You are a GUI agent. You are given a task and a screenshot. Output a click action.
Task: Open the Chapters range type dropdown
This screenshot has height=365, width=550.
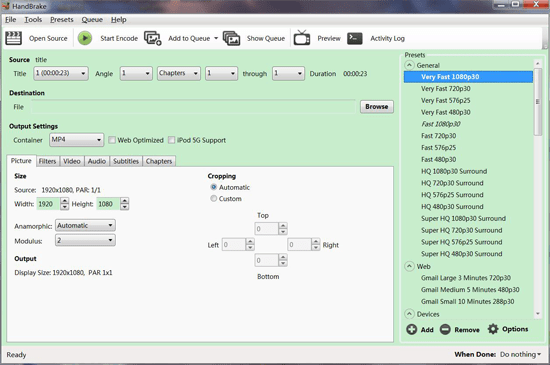coord(179,73)
